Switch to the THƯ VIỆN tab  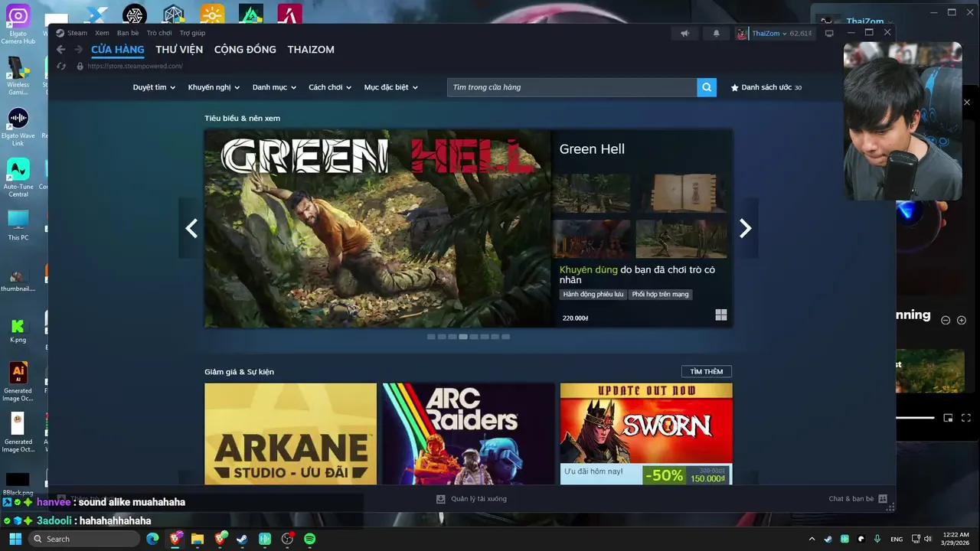click(179, 50)
